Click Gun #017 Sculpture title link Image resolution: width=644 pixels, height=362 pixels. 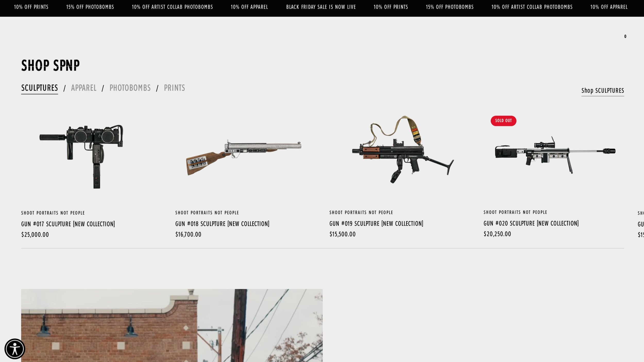tap(68, 224)
